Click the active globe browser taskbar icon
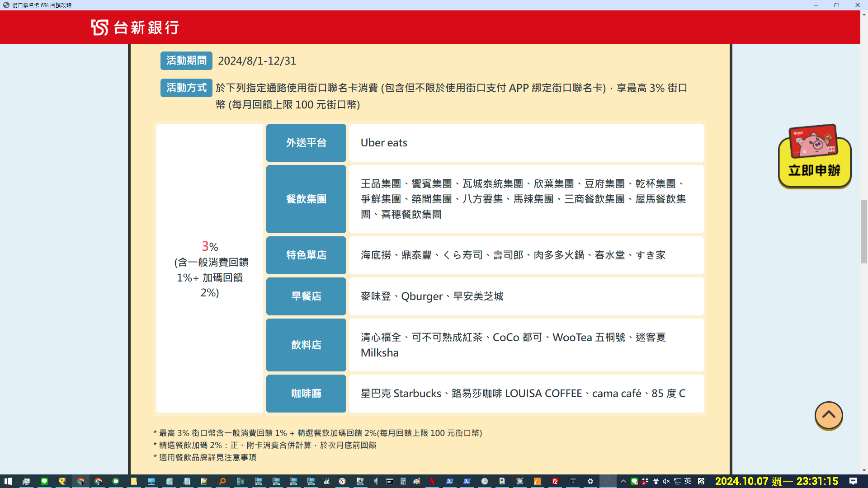The height and width of the screenshot is (488, 868). pyautogui.click(x=608, y=481)
